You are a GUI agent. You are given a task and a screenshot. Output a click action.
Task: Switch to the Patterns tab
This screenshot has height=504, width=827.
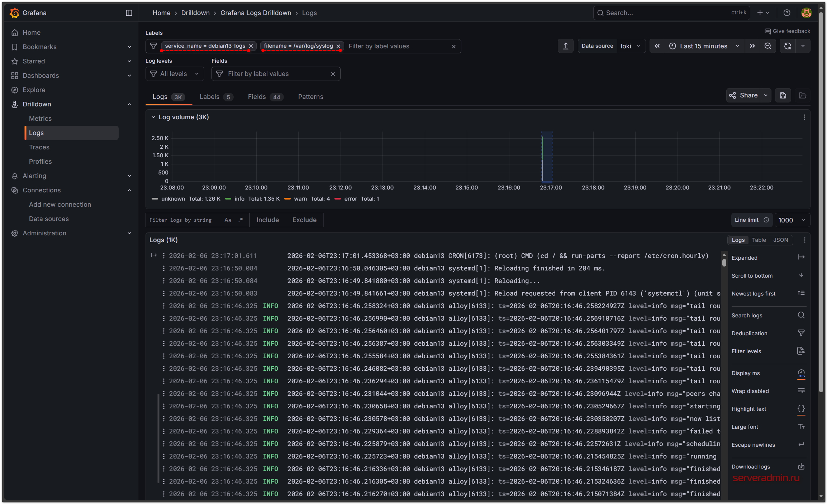click(x=310, y=97)
